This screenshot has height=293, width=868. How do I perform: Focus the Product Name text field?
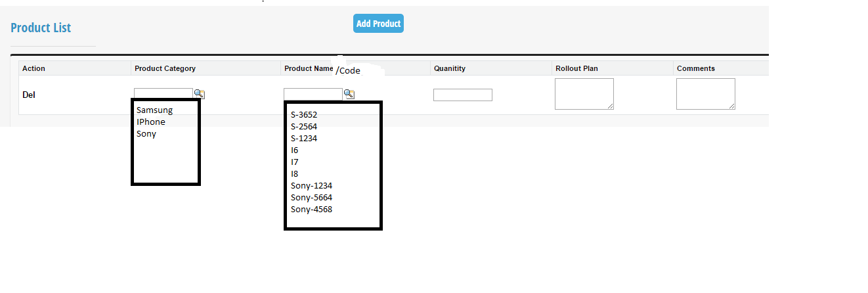313,94
